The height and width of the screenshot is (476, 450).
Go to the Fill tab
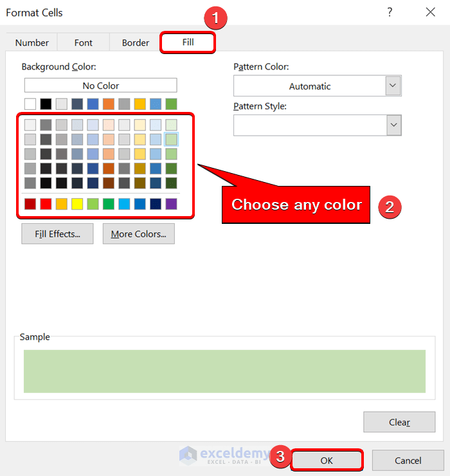(x=188, y=42)
